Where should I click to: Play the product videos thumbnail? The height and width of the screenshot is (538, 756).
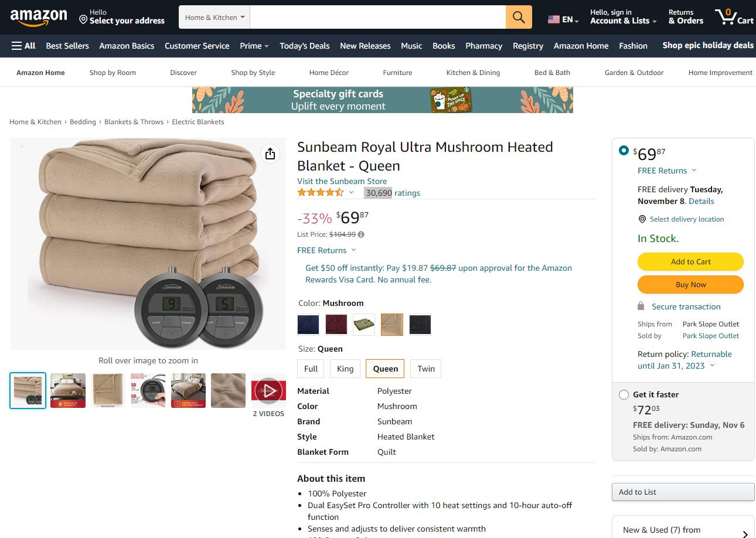(x=268, y=390)
